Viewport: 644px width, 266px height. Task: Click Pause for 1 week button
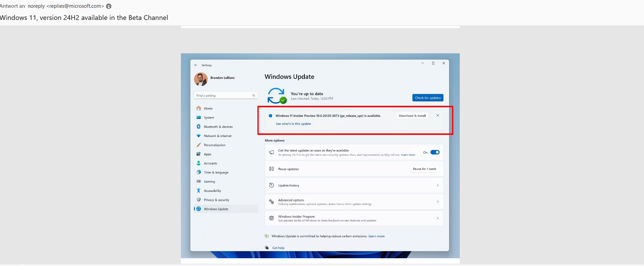tap(425, 169)
